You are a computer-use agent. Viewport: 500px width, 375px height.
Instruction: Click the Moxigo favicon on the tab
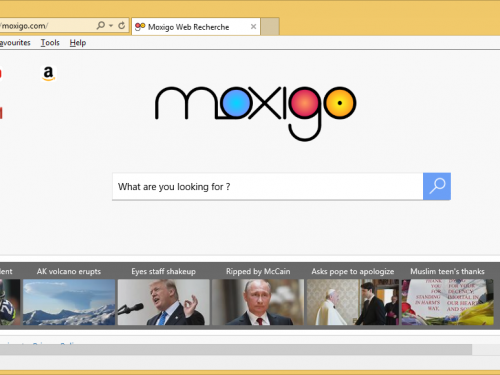[140, 27]
